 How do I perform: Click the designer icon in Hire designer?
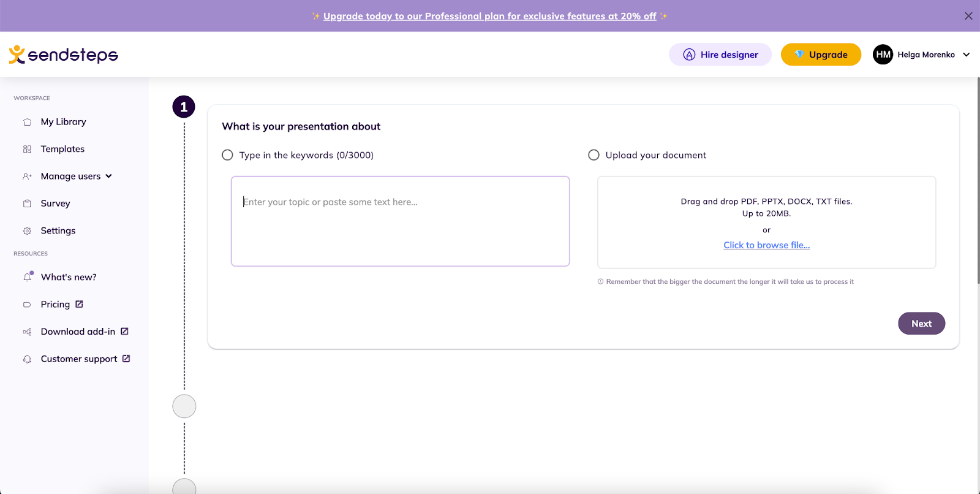click(x=689, y=55)
